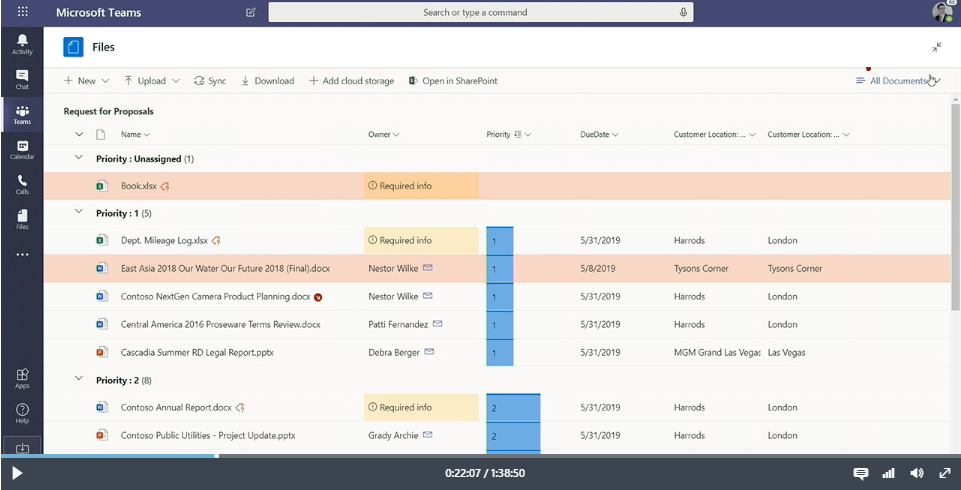Click the MGM Grand Las Vegas cell
This screenshot has height=490, width=961.
[x=717, y=353]
